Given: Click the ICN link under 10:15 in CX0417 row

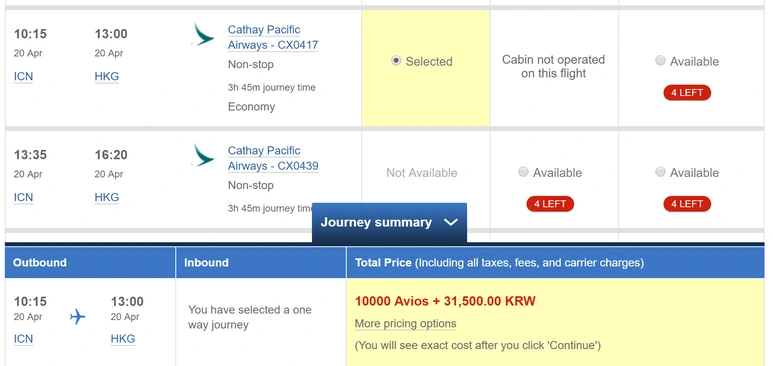Looking at the screenshot, I should [23, 76].
